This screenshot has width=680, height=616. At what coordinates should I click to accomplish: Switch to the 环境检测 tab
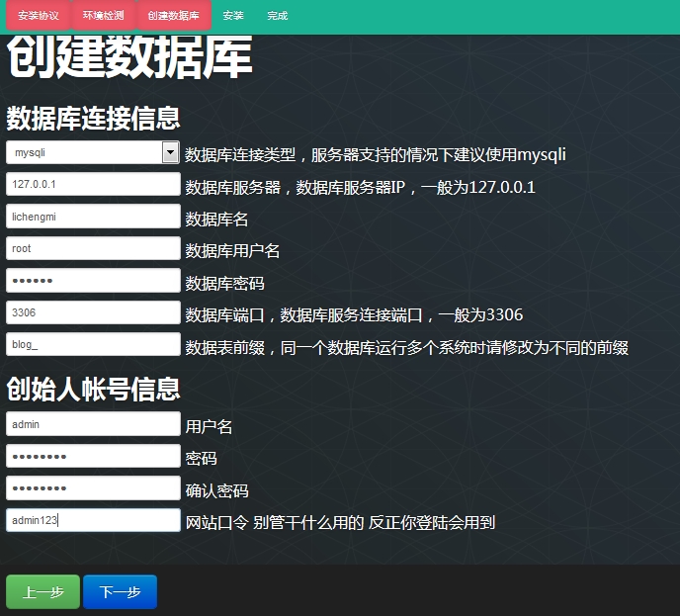tap(104, 17)
